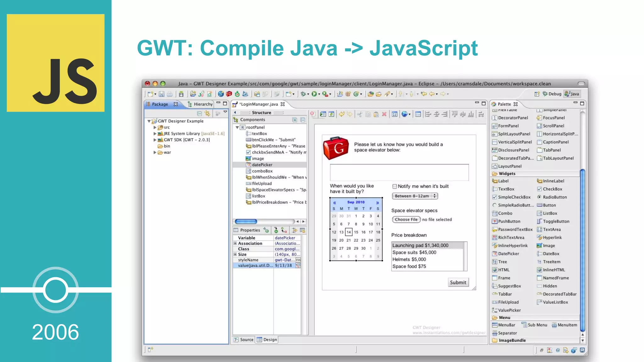The width and height of the screenshot is (644, 362).
Task: Expand the GWT SDK node
Action: click(x=155, y=140)
